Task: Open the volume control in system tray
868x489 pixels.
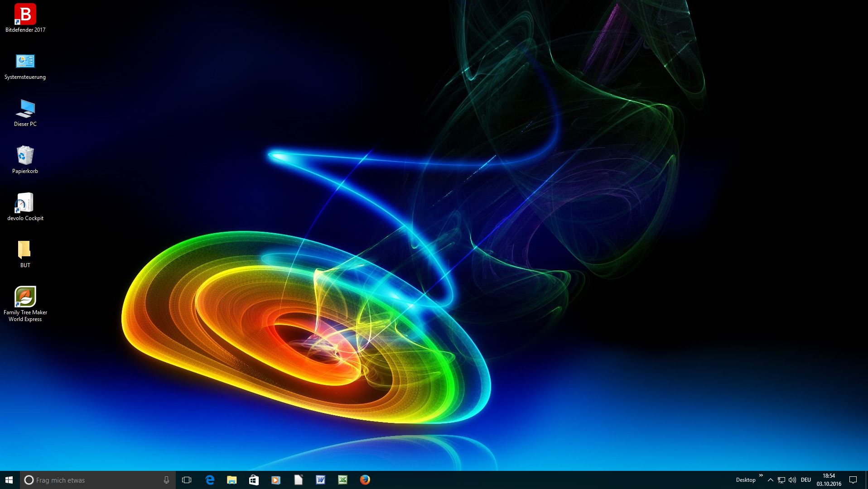Action: [x=792, y=480]
